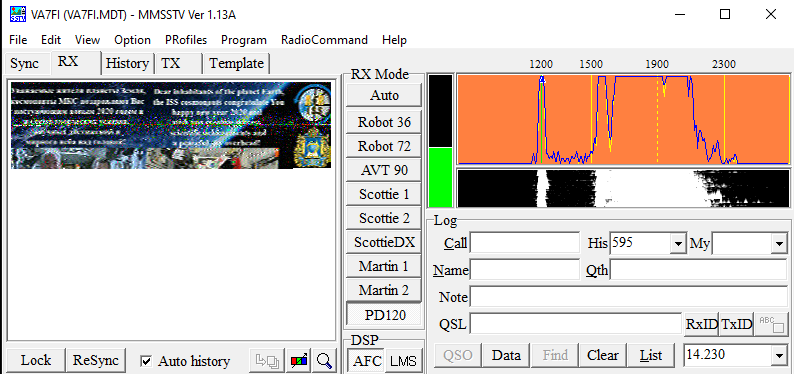794x374 pixels.
Task: Open the RadioCommand menu
Action: click(324, 40)
